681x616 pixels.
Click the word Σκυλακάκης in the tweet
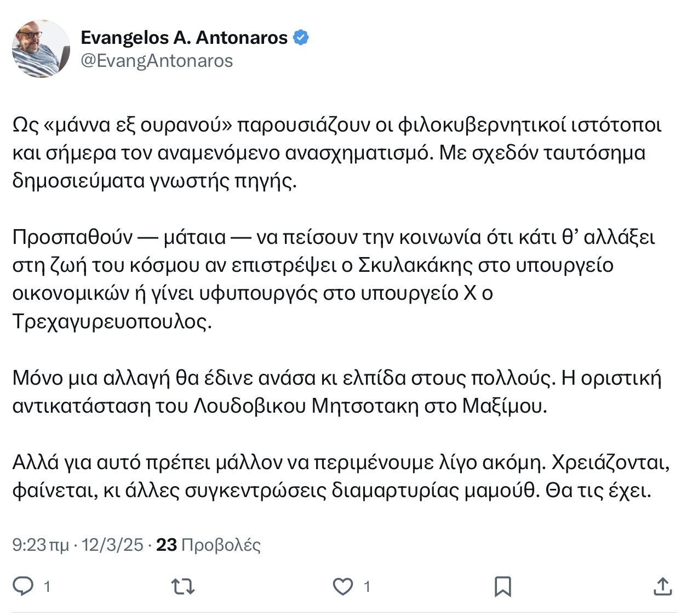click(415, 265)
